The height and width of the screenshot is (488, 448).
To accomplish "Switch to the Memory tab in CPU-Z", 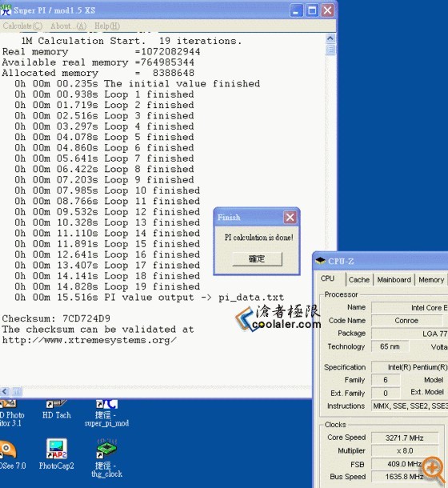I will pyautogui.click(x=431, y=280).
